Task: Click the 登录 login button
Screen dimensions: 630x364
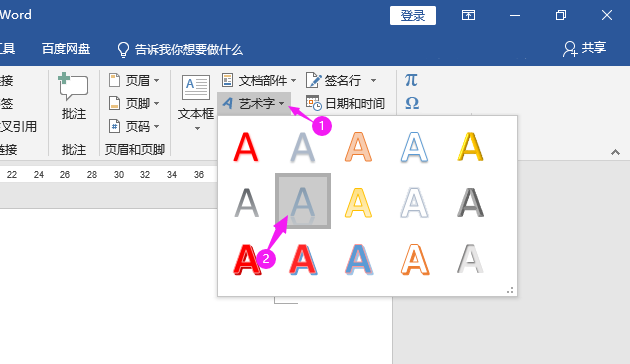Action: (413, 16)
